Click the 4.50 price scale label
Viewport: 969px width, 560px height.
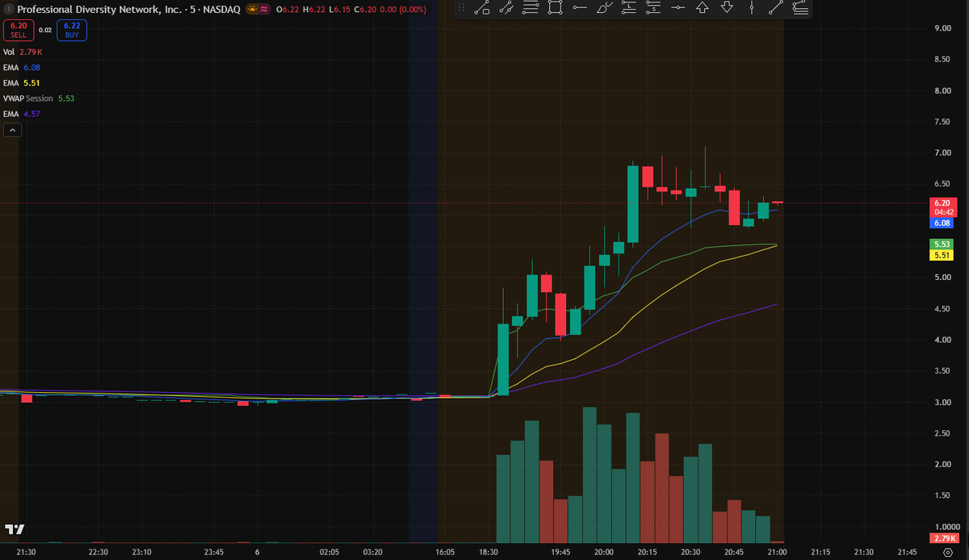[x=942, y=308]
